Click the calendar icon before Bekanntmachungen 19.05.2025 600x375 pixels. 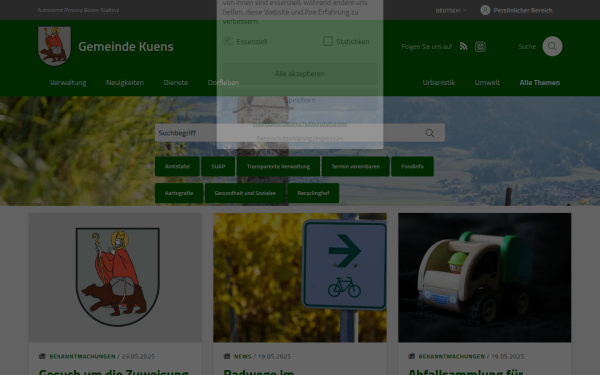tap(412, 356)
